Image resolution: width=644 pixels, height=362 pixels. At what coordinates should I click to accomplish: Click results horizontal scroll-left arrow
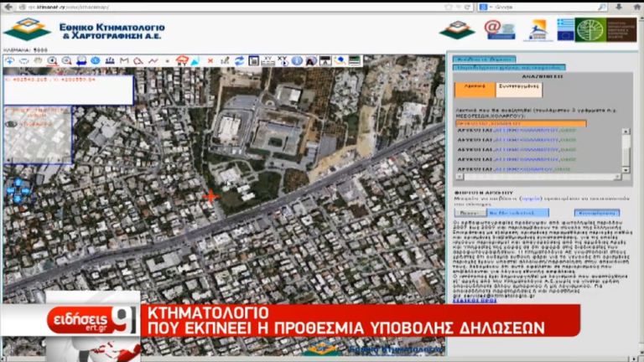pos(460,177)
